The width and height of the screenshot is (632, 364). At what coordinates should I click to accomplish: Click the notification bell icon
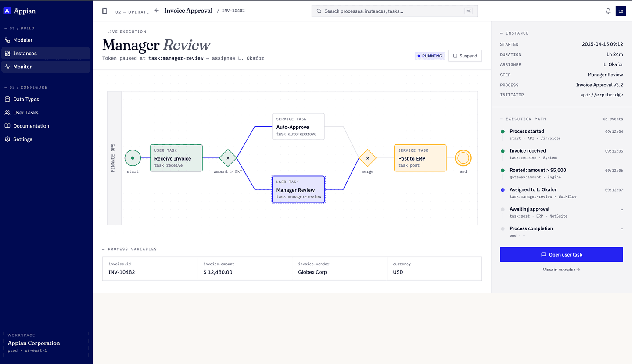pyautogui.click(x=608, y=11)
